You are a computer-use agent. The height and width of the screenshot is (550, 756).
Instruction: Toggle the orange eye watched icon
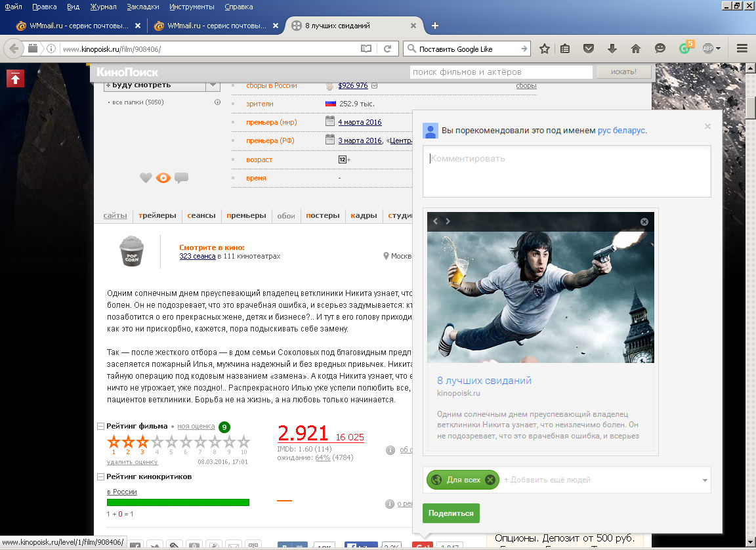pyautogui.click(x=163, y=178)
